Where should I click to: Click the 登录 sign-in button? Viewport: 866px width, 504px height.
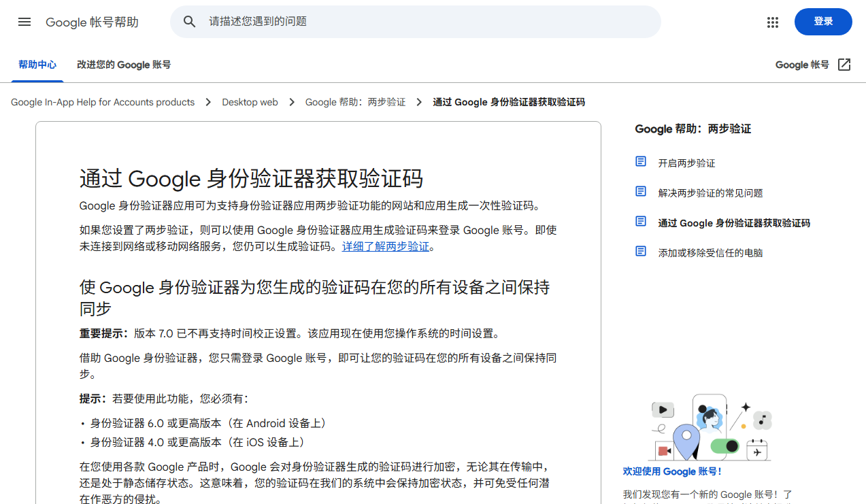point(823,22)
